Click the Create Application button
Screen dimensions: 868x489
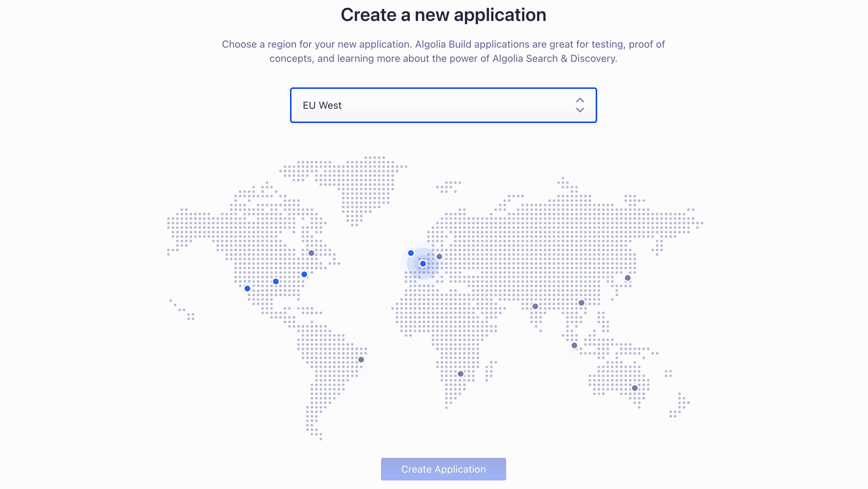pyautogui.click(x=443, y=469)
